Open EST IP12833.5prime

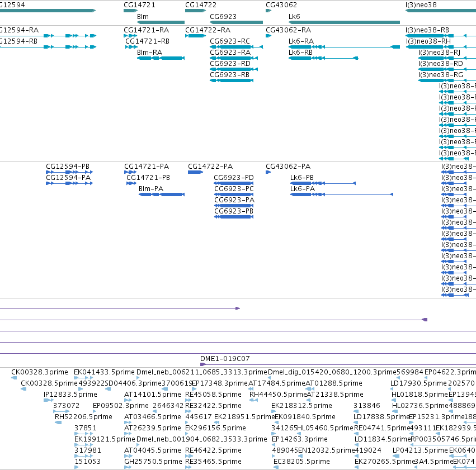pyautogui.click(x=70, y=395)
